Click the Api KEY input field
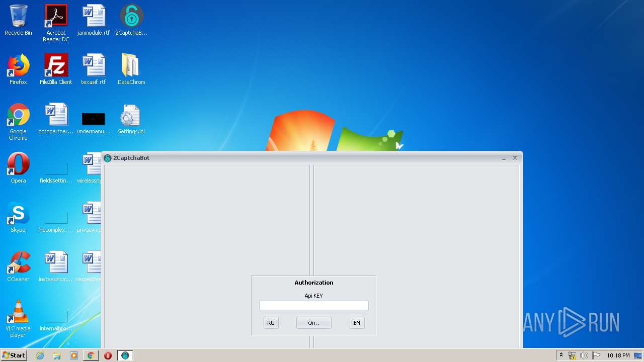644x362 pixels. tap(314, 306)
